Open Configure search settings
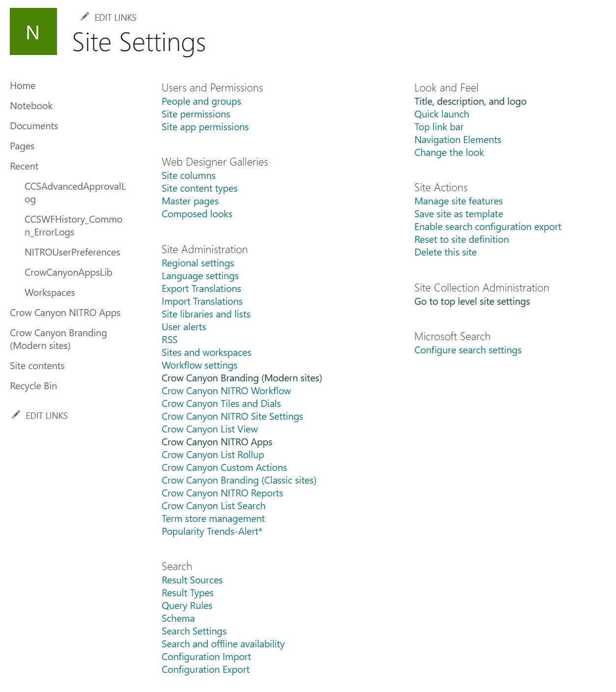 468,350
